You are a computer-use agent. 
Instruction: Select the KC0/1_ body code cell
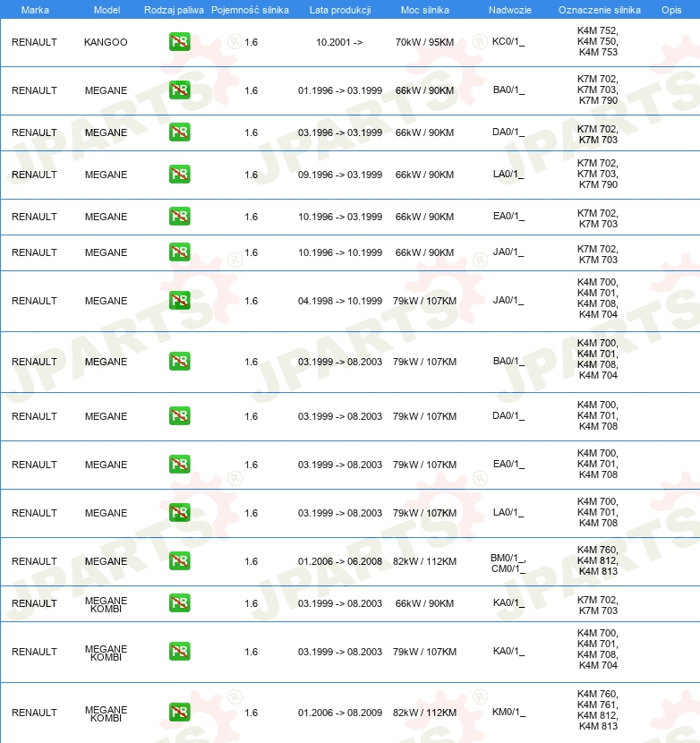pos(508,42)
